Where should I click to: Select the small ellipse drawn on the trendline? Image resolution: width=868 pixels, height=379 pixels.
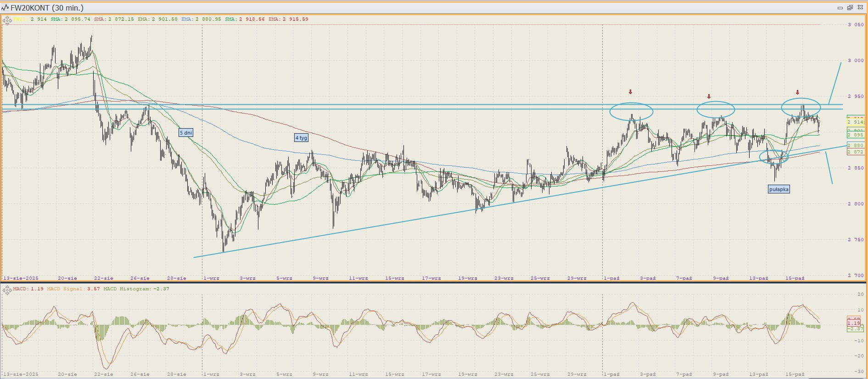(773, 157)
